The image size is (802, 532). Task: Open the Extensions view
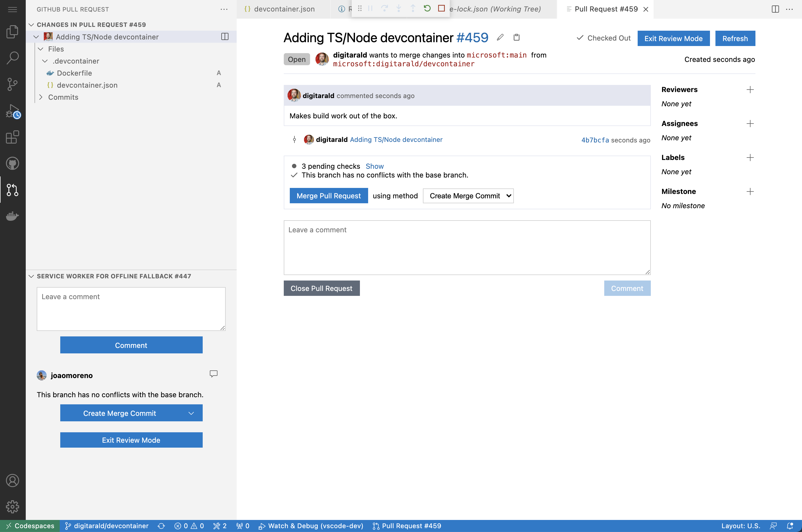click(x=13, y=137)
